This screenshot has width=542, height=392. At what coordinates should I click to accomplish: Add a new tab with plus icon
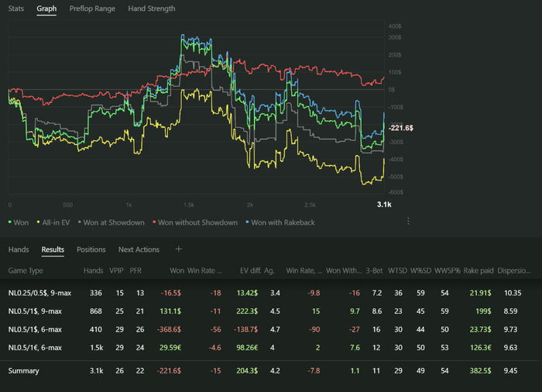pos(179,249)
